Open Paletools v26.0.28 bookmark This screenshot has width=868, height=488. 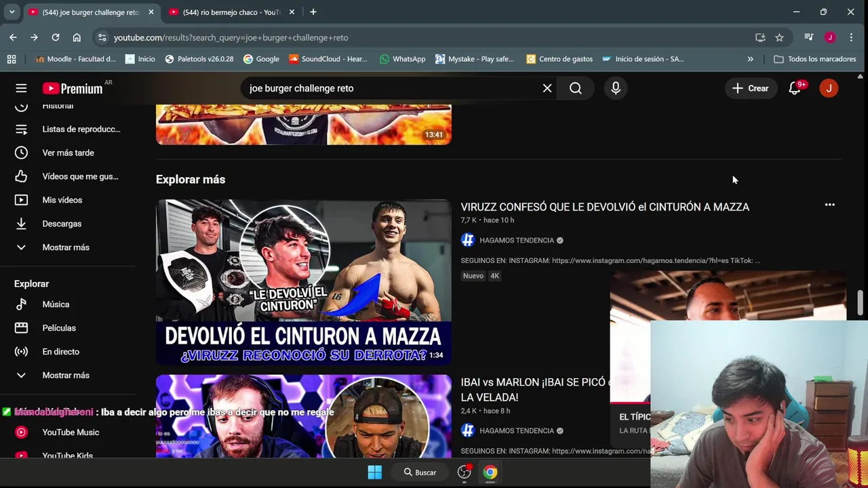[199, 59]
